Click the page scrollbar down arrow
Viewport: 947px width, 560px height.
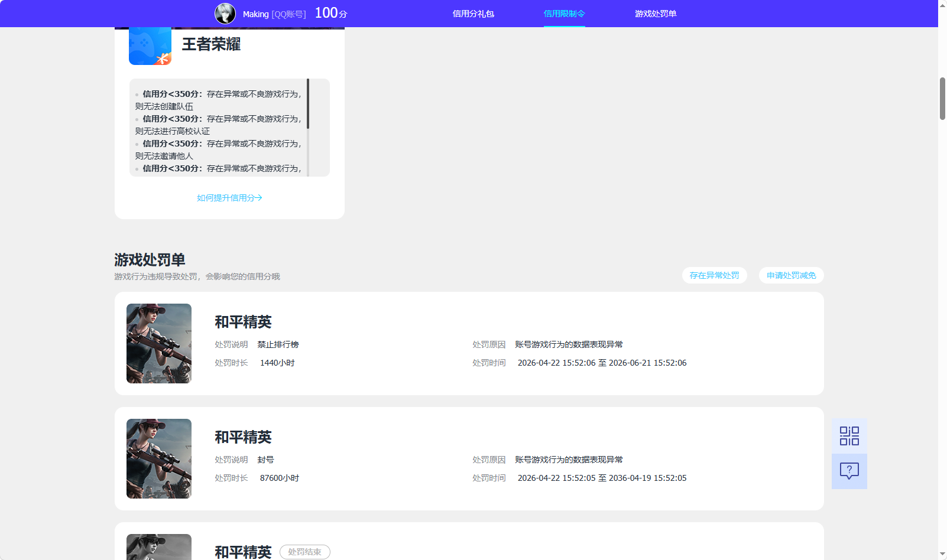click(x=942, y=554)
